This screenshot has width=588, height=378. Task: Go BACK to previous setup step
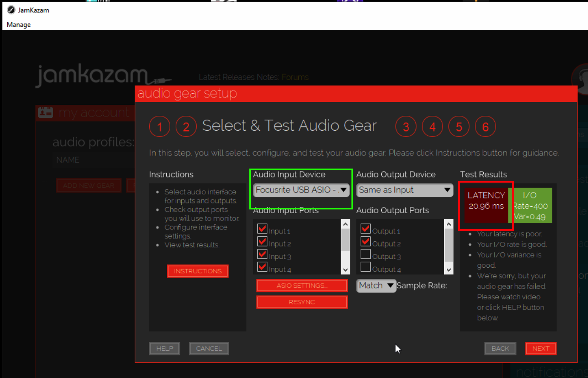(x=500, y=349)
